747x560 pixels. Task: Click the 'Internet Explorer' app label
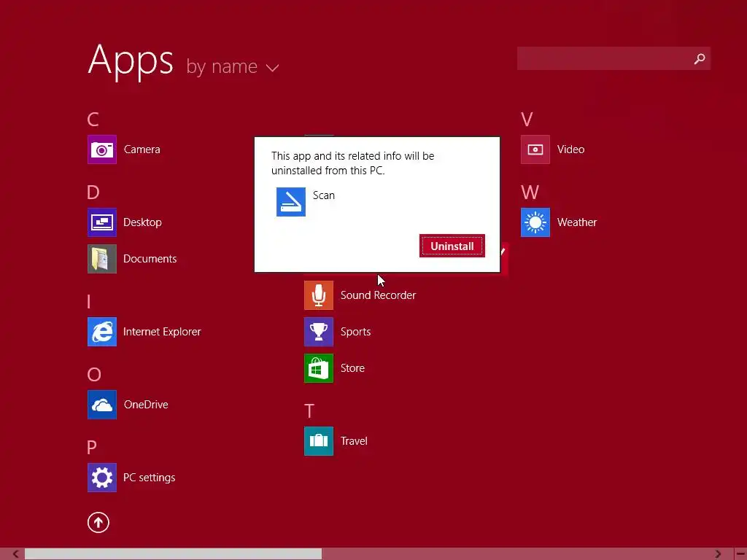pos(162,332)
